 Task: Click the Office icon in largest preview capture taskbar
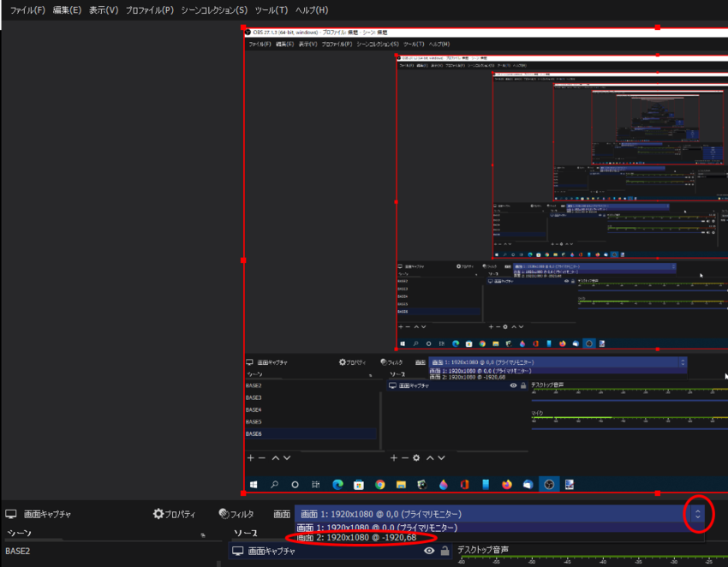[x=464, y=485]
